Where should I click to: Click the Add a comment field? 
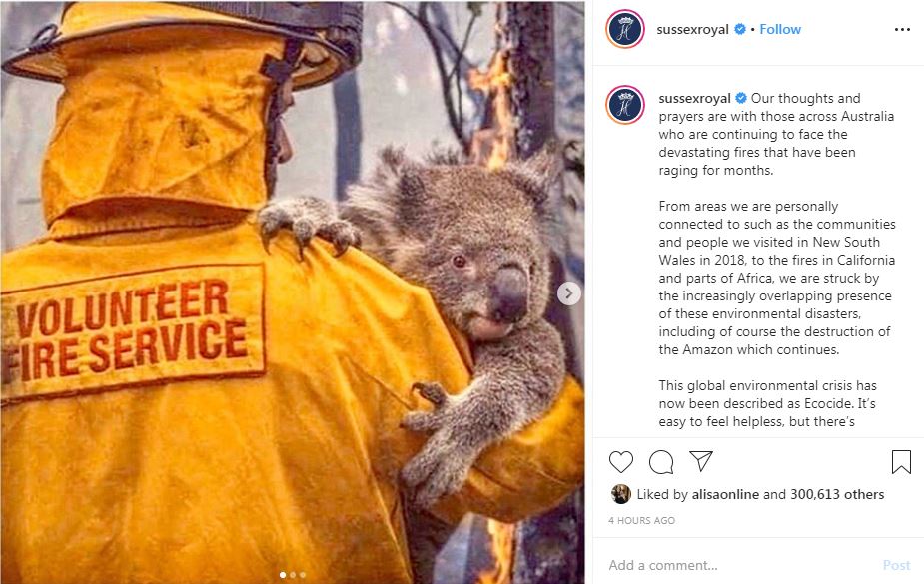[742, 565]
